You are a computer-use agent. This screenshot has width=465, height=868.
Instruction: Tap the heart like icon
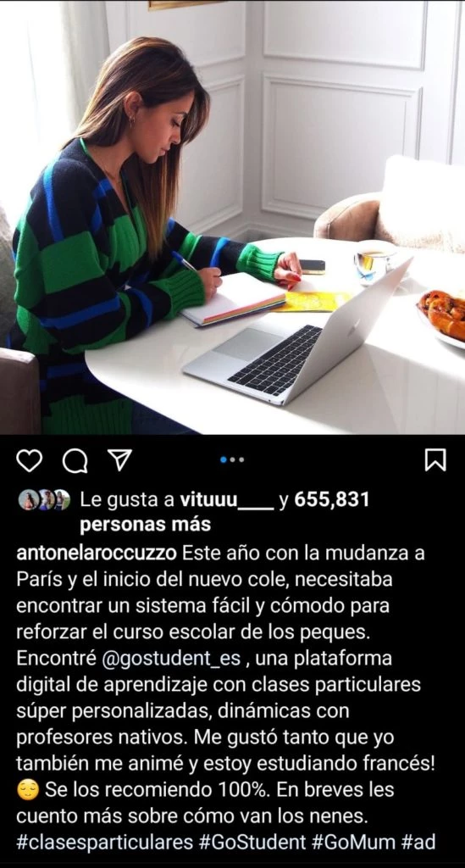point(30,460)
